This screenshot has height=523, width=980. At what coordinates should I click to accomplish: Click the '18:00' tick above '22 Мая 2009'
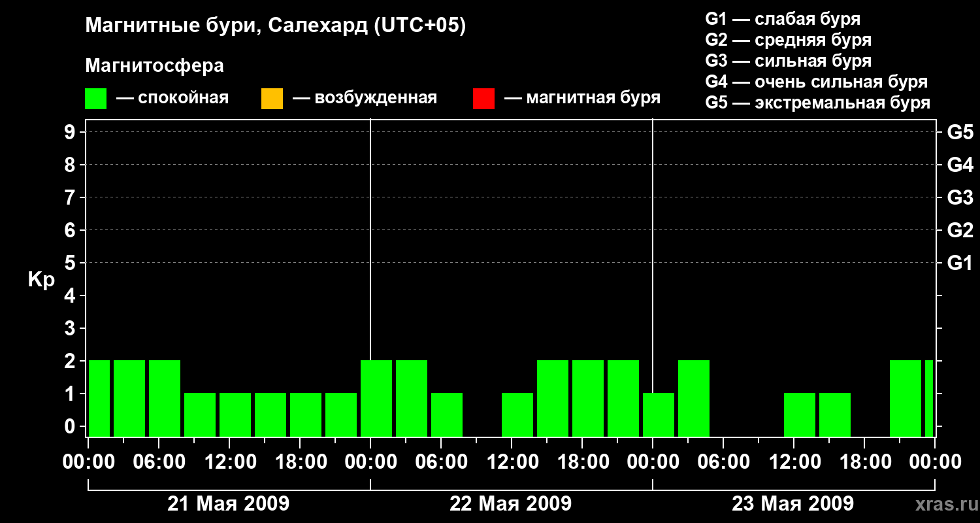point(582,462)
